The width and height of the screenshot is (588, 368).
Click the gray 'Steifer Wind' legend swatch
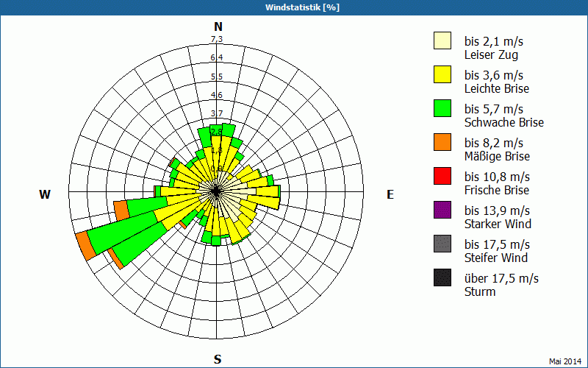pos(442,244)
